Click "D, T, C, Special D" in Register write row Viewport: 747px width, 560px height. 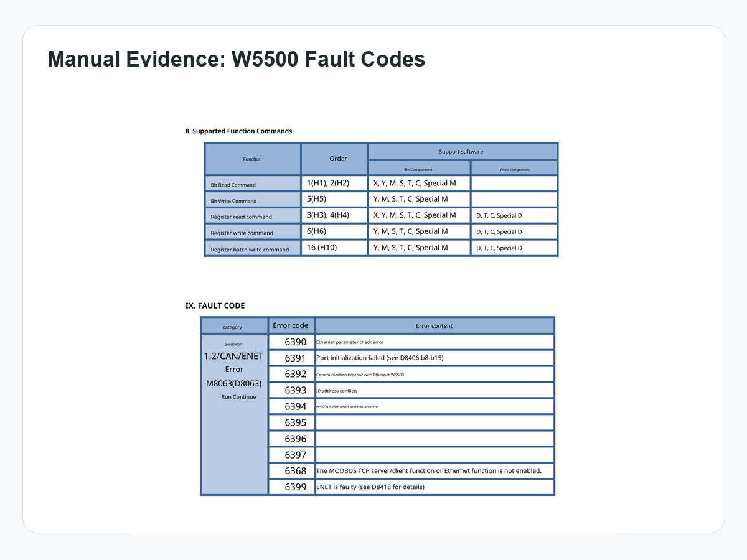pos(499,232)
